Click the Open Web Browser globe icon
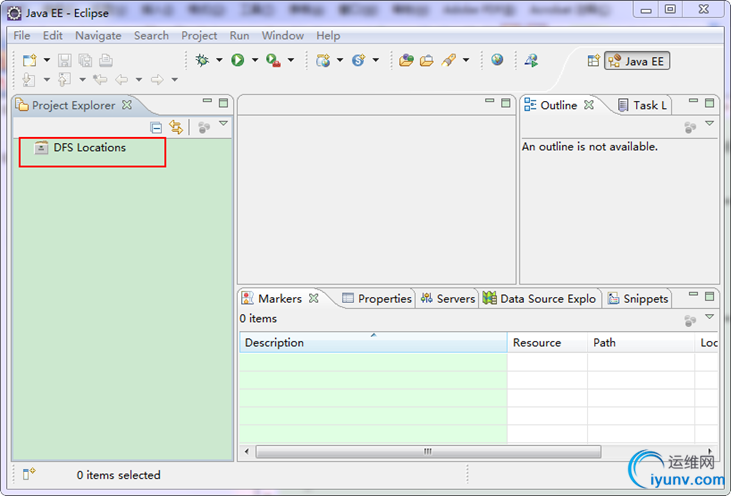The image size is (731, 496). [497, 60]
